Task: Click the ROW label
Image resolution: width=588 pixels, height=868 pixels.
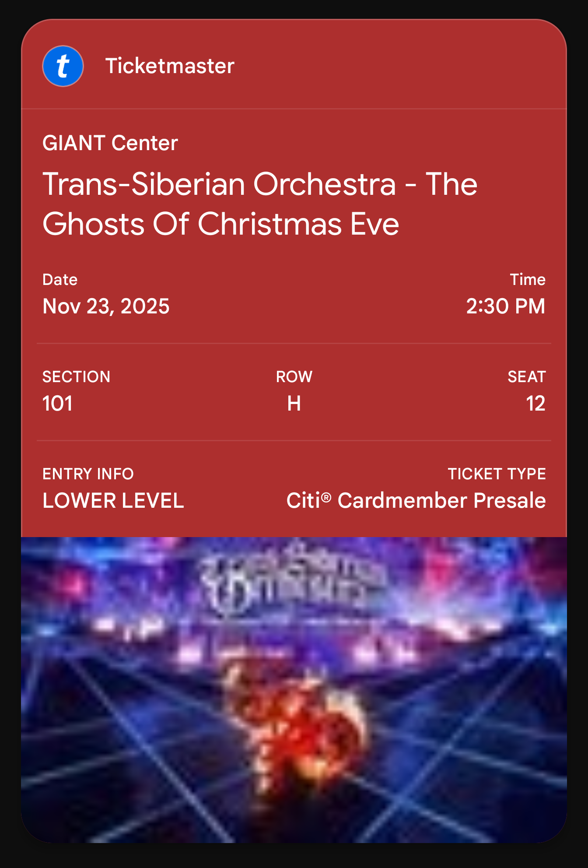Action: click(294, 377)
